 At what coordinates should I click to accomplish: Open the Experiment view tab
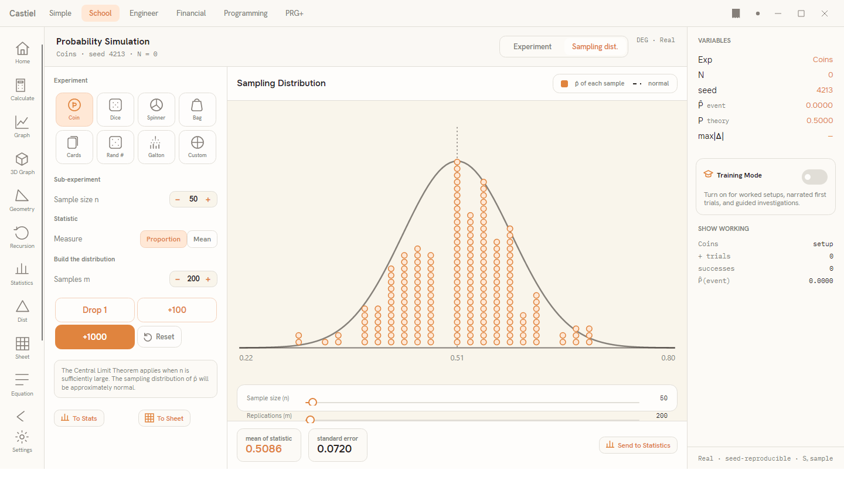[532, 47]
